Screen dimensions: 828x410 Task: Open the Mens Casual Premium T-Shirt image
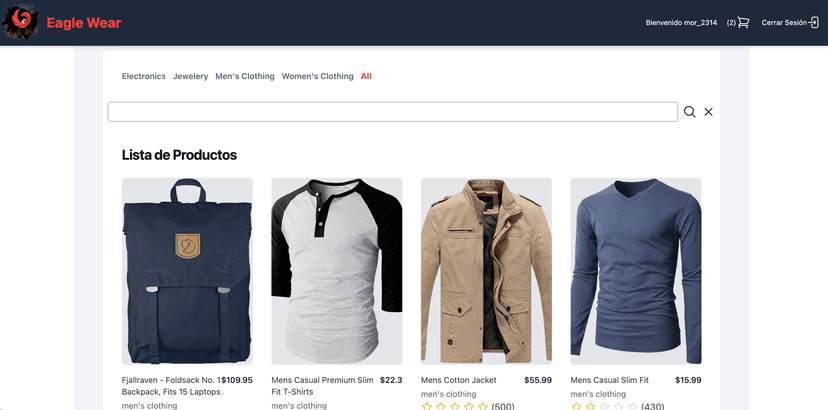point(337,271)
